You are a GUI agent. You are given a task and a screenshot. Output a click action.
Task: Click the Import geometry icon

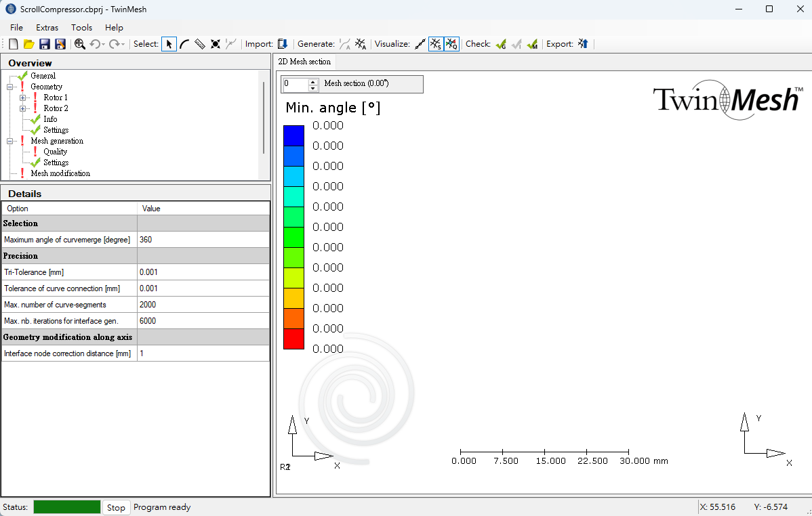[x=283, y=44]
